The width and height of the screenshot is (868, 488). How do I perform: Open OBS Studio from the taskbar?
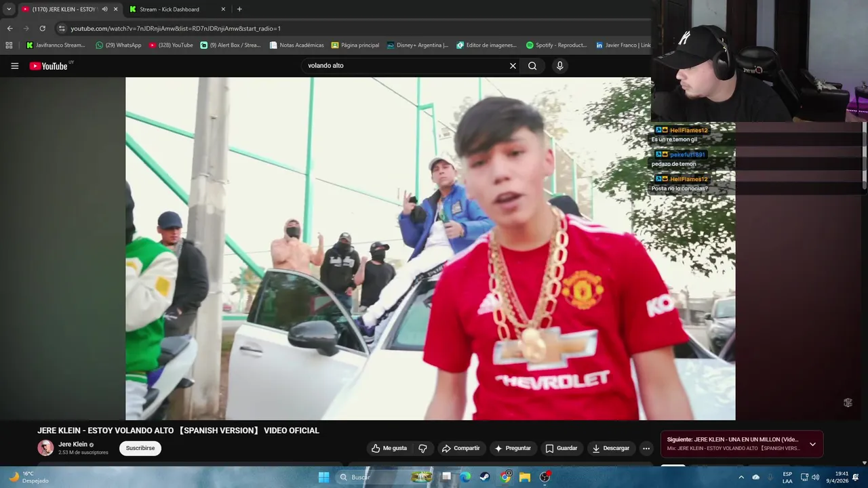pos(545,477)
